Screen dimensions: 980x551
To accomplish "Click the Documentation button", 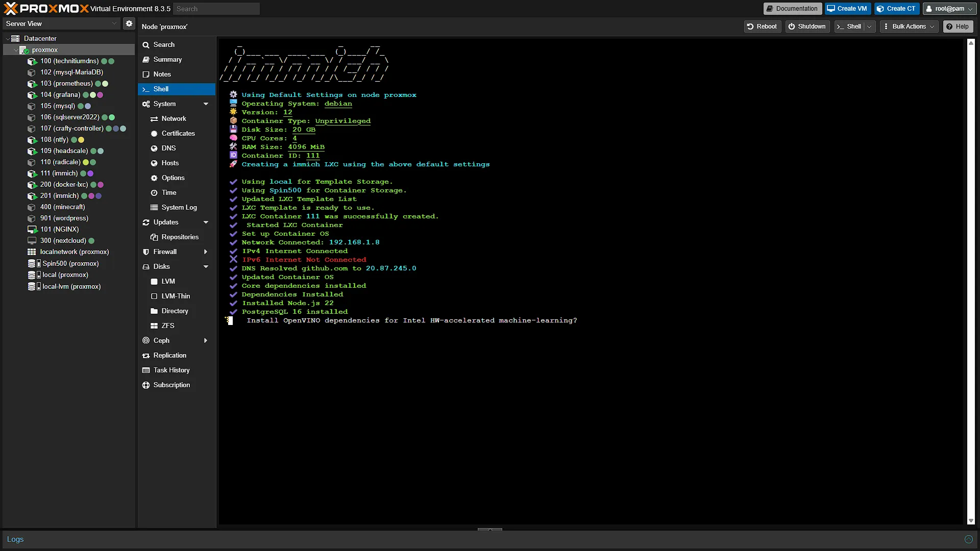I will [x=793, y=9].
